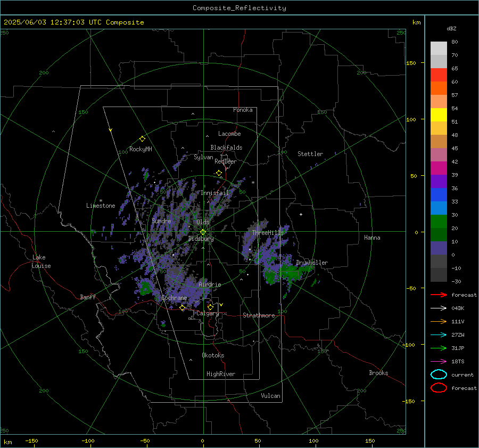Click the orange 111V arrow icon
The image size is (479, 448).
tap(439, 321)
